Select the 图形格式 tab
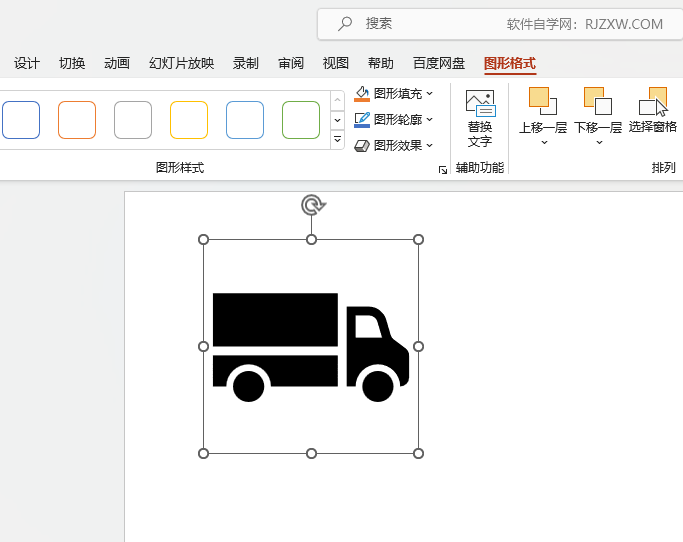Viewport: 683px width, 542px height. (x=510, y=63)
